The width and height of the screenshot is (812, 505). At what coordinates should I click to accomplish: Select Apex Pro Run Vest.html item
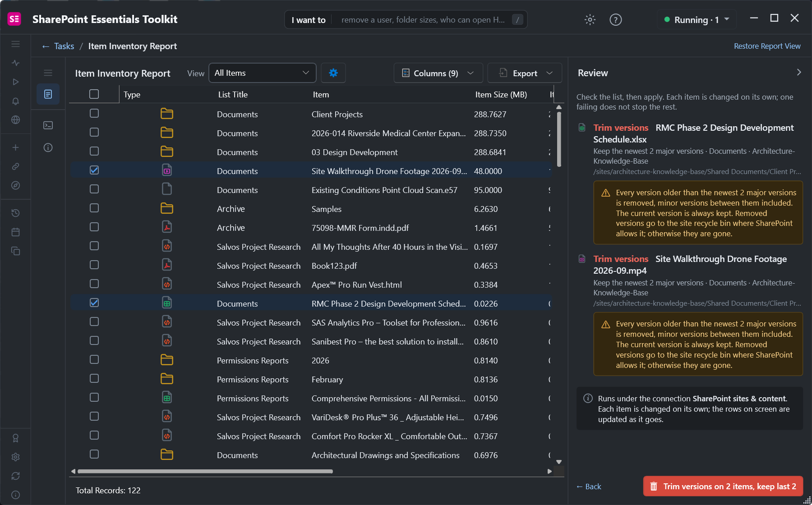click(x=356, y=285)
